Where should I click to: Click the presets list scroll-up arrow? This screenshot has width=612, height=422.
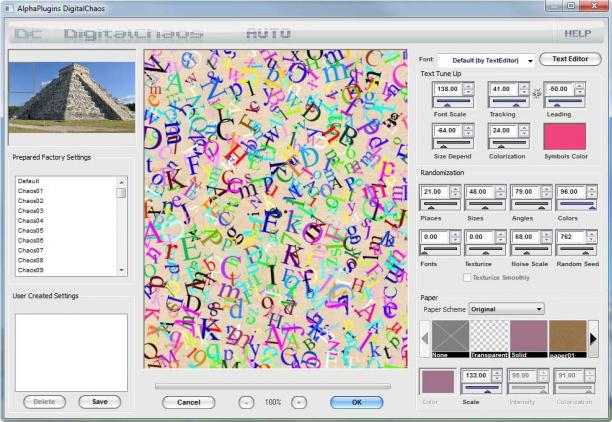[x=122, y=182]
